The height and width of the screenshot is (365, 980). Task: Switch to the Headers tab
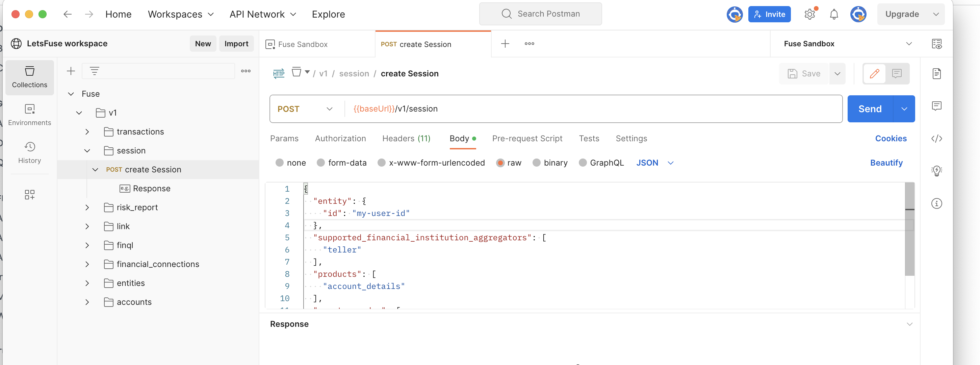point(406,139)
